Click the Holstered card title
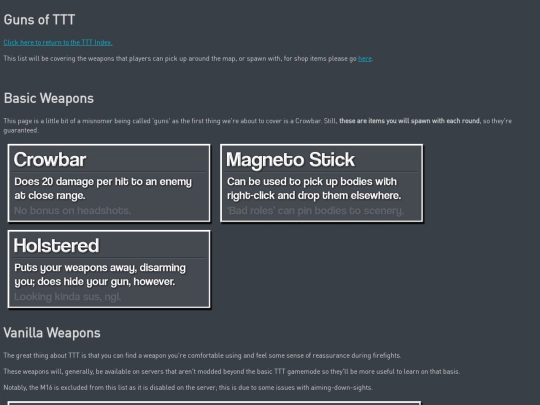 (56, 246)
